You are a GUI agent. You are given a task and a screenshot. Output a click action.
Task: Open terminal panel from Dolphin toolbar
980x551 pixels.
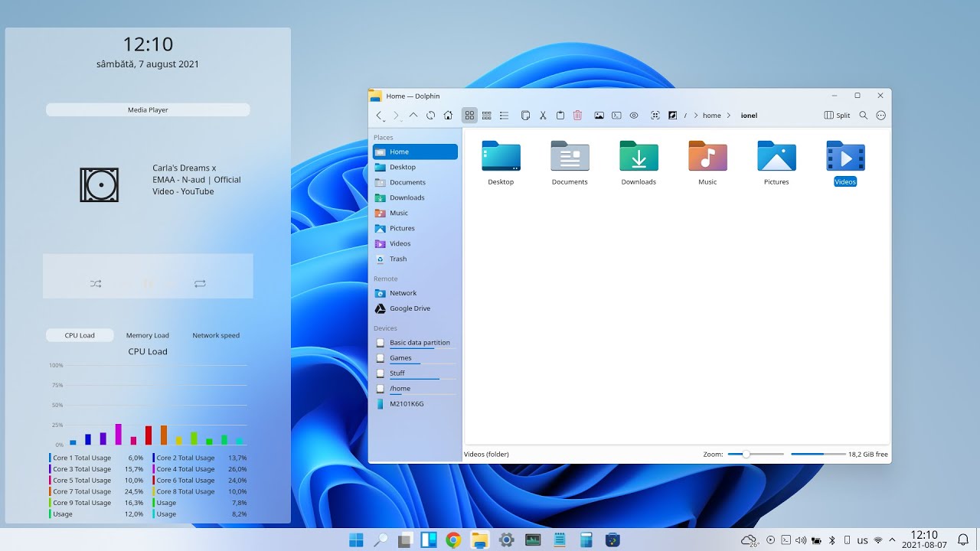pos(616,116)
